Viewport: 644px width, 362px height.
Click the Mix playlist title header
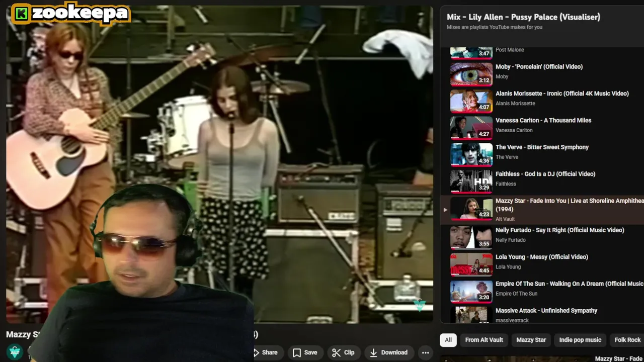pos(523,17)
